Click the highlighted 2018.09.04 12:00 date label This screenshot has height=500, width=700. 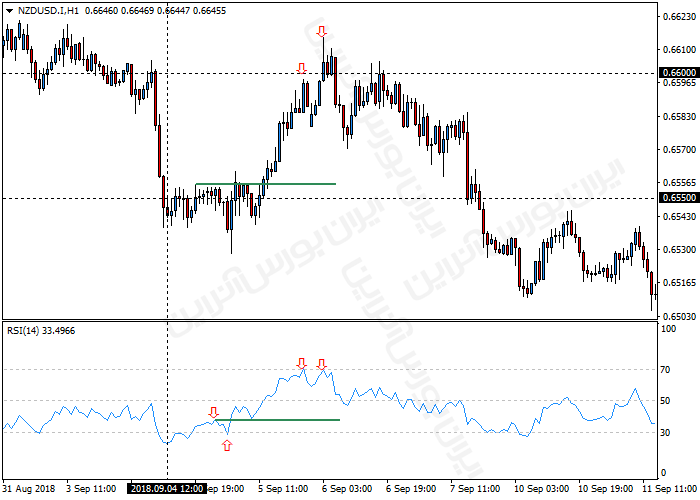click(166, 489)
